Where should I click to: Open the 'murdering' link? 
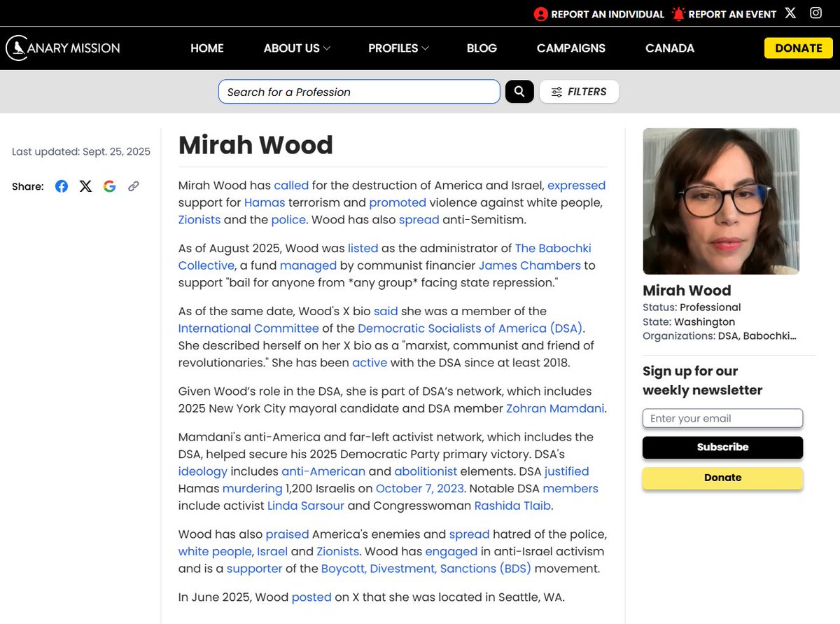(252, 488)
